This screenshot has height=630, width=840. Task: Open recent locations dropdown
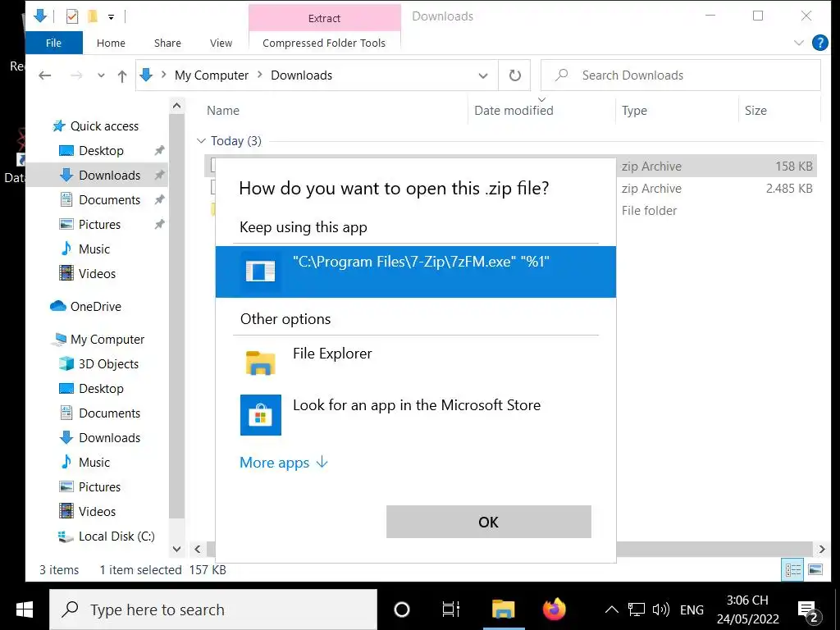click(x=101, y=75)
